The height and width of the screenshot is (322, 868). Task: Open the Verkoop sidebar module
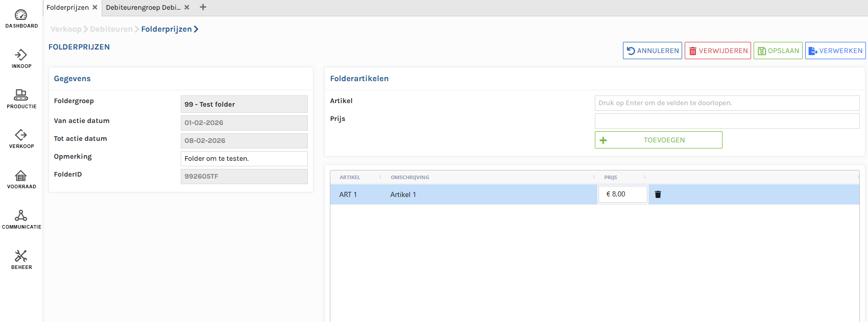pyautogui.click(x=21, y=139)
